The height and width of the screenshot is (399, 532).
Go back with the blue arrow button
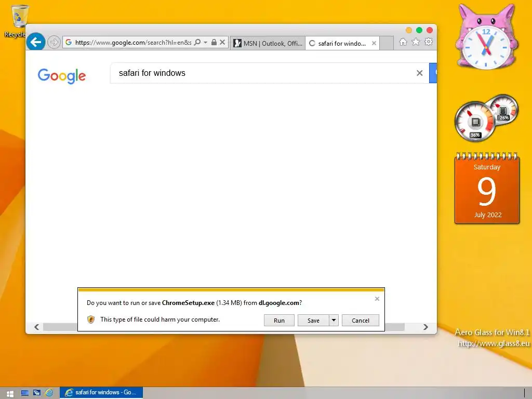[x=36, y=42]
